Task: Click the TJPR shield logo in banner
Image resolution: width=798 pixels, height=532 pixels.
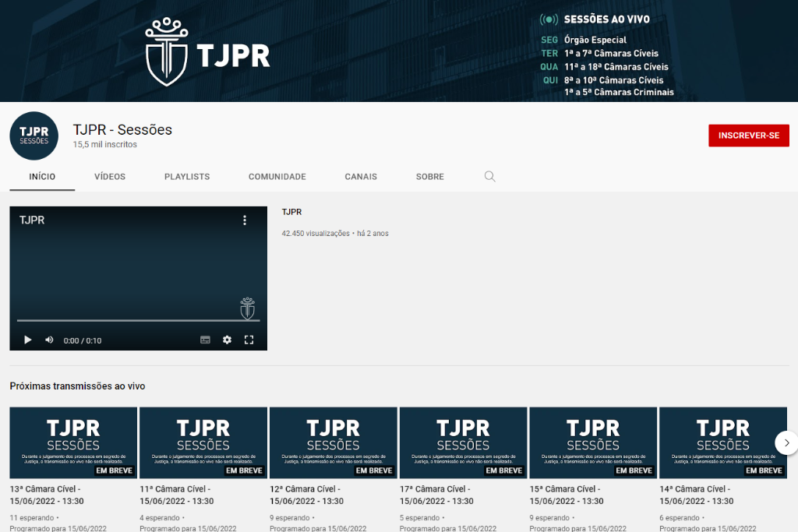Action: 167,52
